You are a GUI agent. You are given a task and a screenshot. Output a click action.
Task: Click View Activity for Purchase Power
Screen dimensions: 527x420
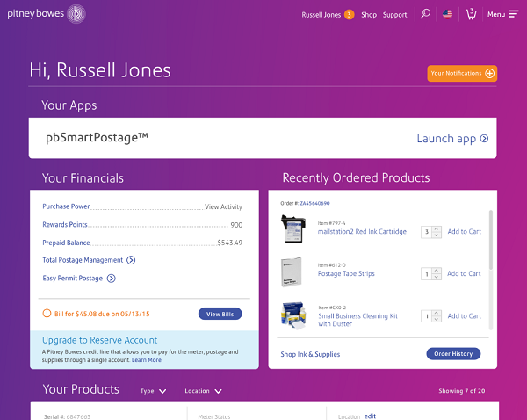pyautogui.click(x=223, y=206)
